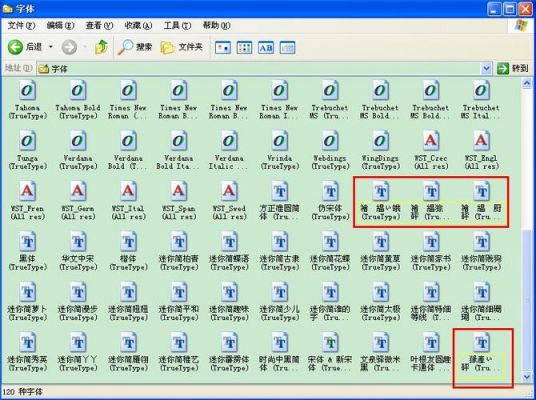
Task: Select the 宋体 & 新宋体 font icon
Action: 330,343
